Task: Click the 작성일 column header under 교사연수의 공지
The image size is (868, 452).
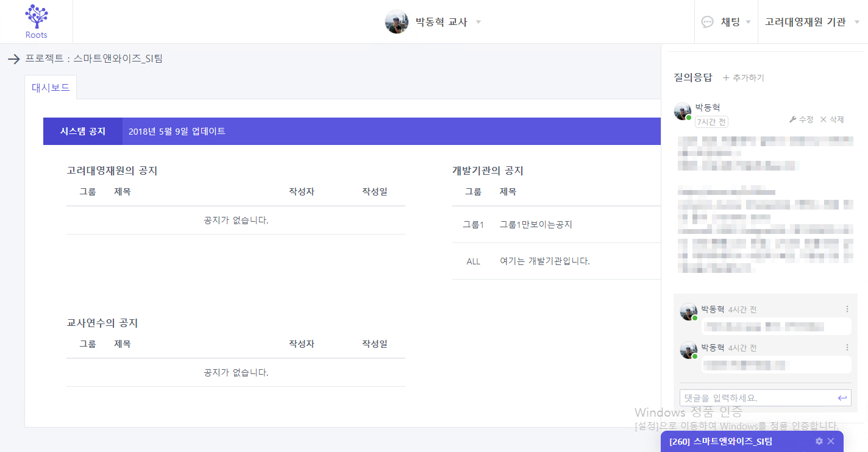Action: point(374,344)
